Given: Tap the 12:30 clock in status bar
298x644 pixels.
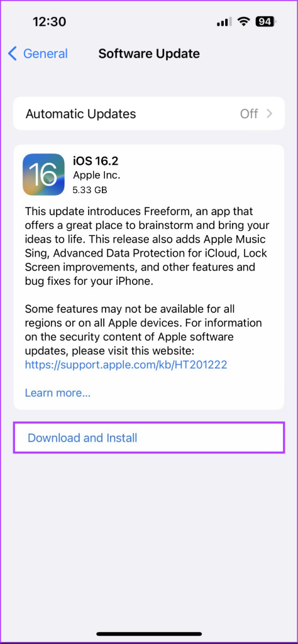Looking at the screenshot, I should click(50, 22).
